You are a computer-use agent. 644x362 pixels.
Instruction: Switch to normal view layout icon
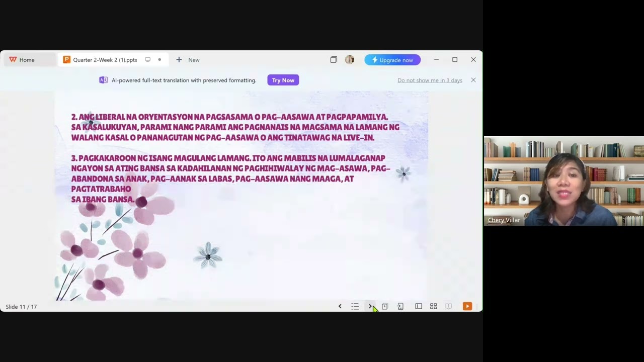coord(419,306)
